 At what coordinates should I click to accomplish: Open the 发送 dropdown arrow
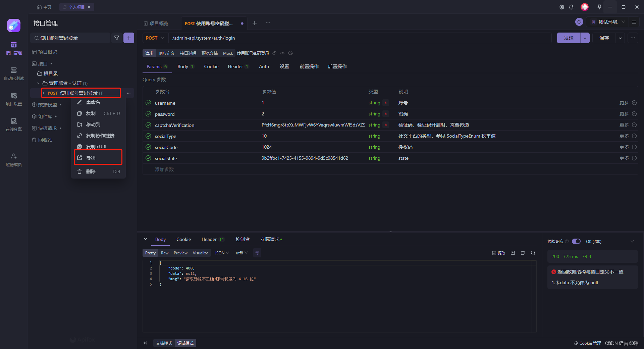(x=585, y=38)
